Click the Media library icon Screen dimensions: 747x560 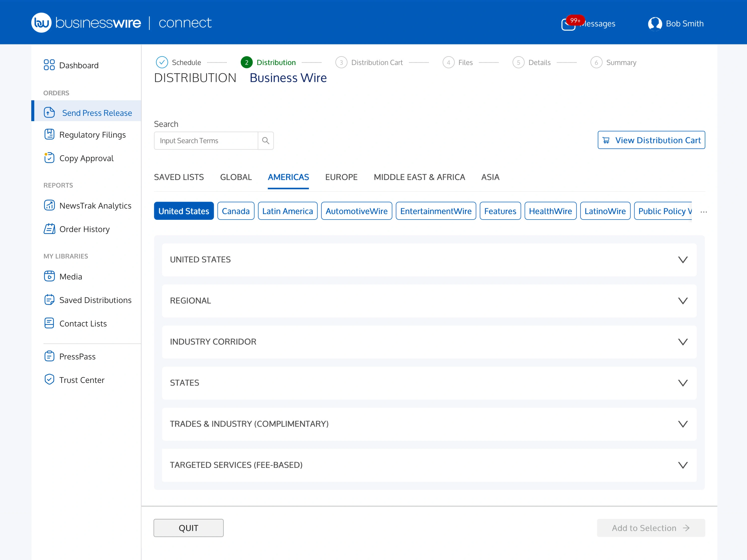tap(49, 276)
